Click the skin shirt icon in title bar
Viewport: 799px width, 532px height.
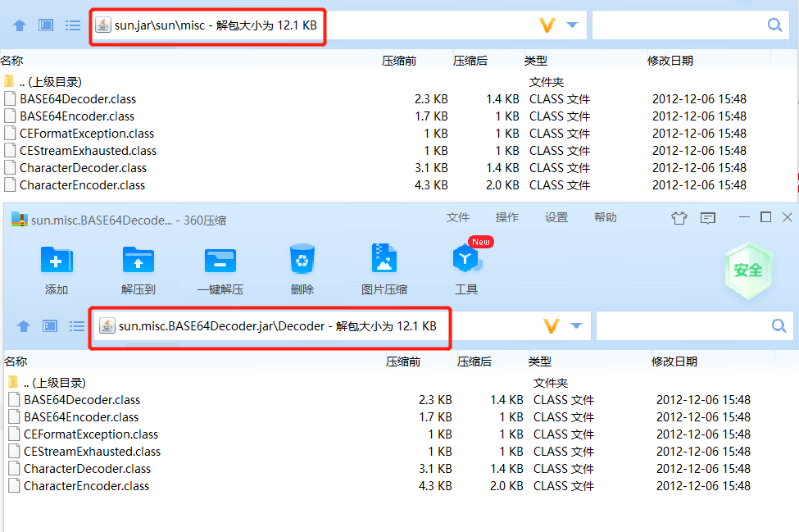click(679, 218)
